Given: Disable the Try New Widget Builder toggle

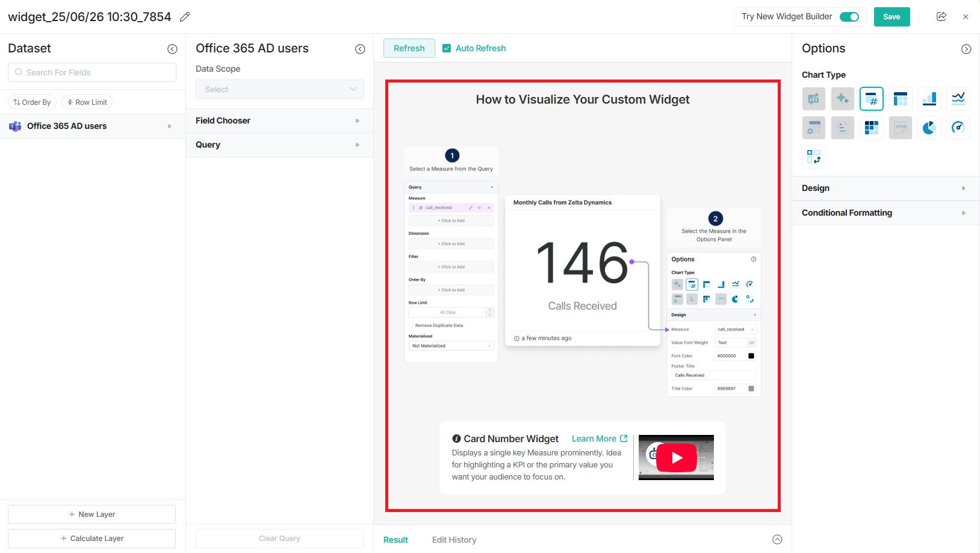Looking at the screenshot, I should pos(849,17).
